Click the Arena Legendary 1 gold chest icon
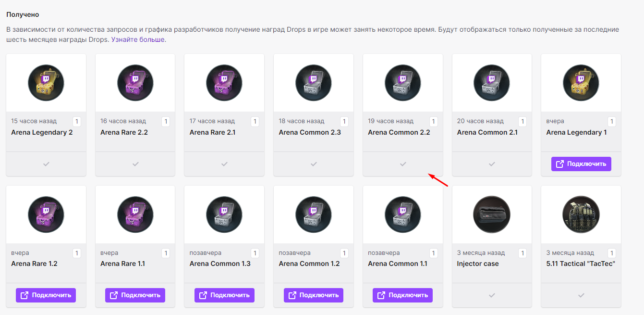Viewport: 644px width, 315px height. coord(581,83)
